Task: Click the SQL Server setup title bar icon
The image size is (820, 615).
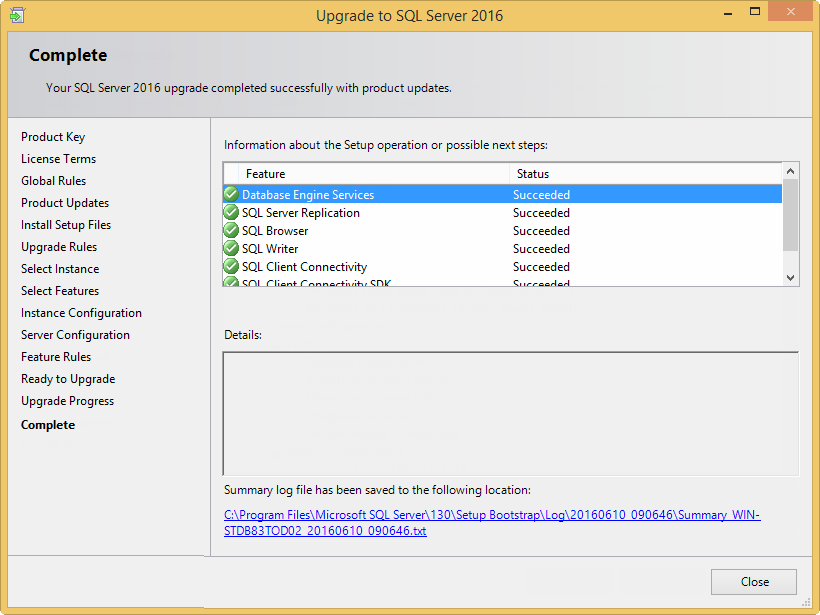Action: (x=17, y=15)
